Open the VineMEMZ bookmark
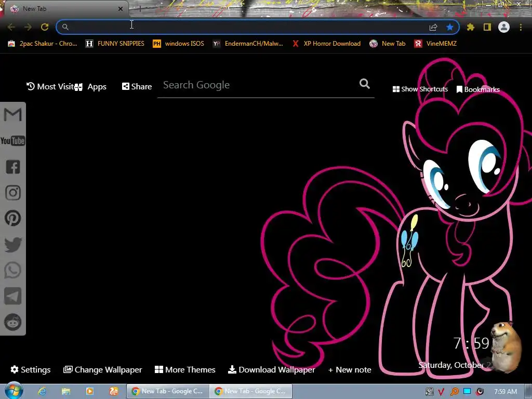532x399 pixels. 435,44
